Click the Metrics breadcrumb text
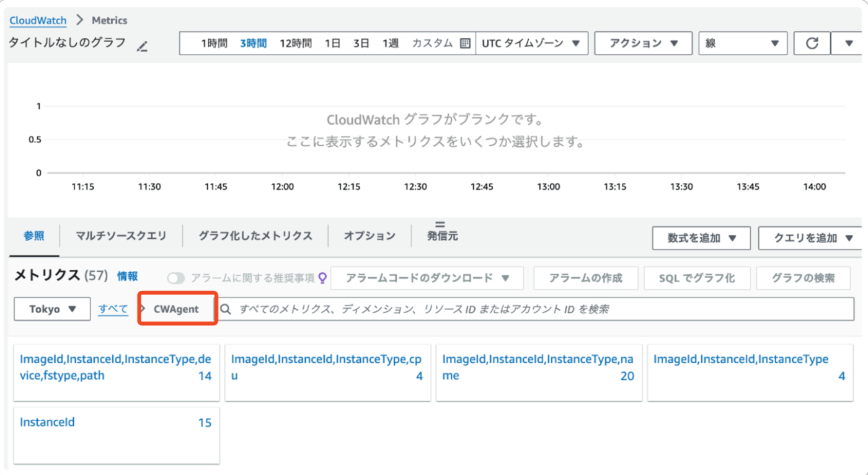 [110, 20]
